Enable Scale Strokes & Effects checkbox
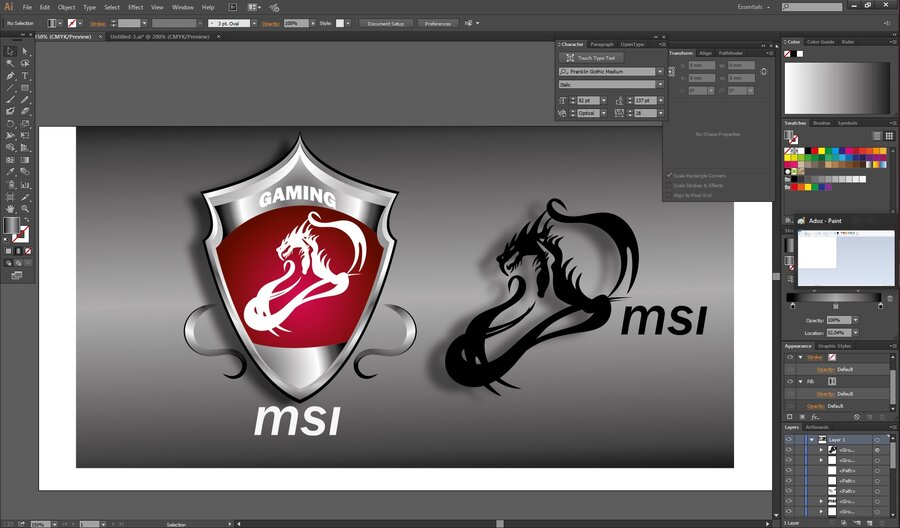Viewport: 900px width, 528px height. click(x=669, y=185)
